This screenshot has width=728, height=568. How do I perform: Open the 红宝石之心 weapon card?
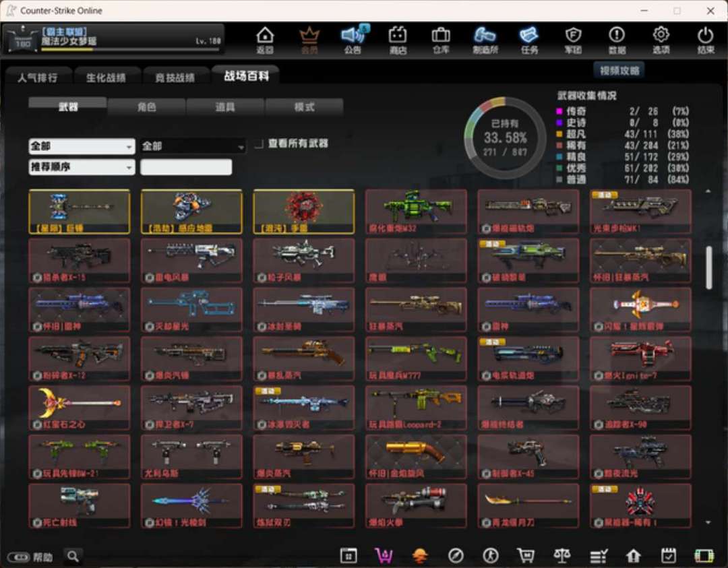tap(80, 408)
